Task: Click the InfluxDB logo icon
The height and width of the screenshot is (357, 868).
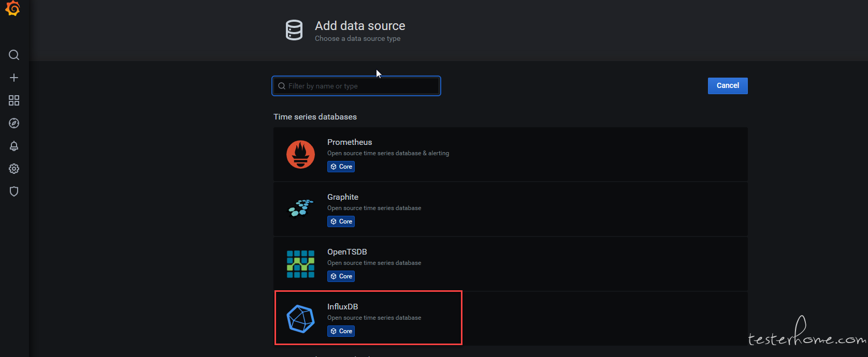Action: click(300, 319)
